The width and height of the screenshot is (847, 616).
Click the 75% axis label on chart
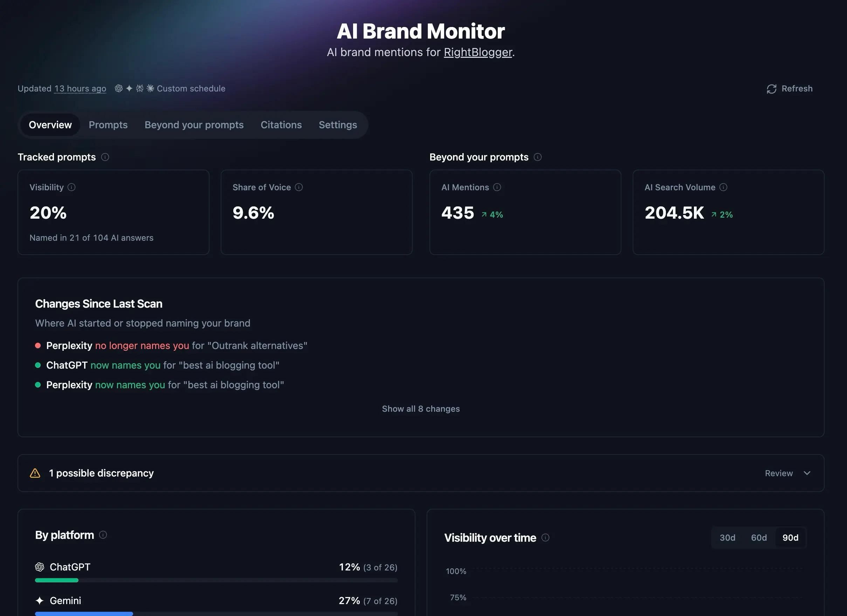point(458,598)
